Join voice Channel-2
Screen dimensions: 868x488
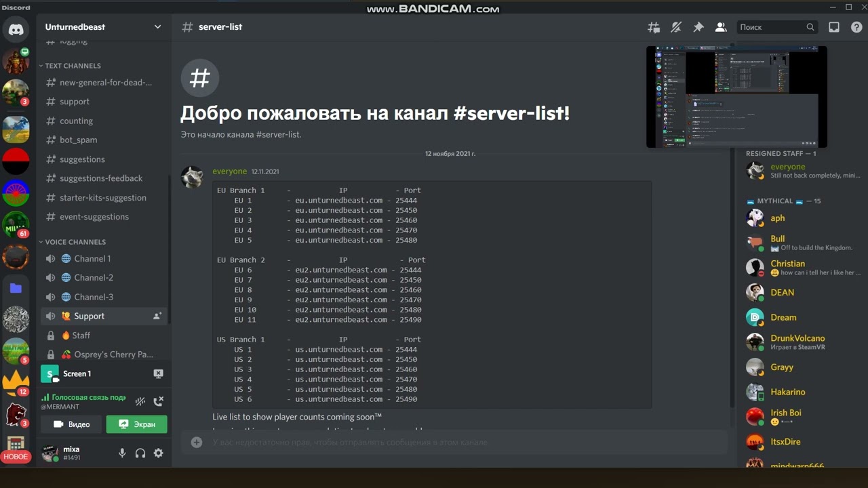104,278
